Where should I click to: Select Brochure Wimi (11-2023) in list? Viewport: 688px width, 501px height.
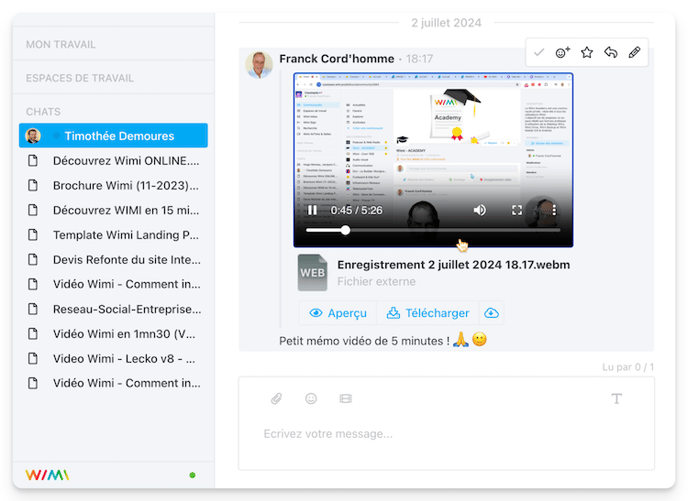click(125, 185)
